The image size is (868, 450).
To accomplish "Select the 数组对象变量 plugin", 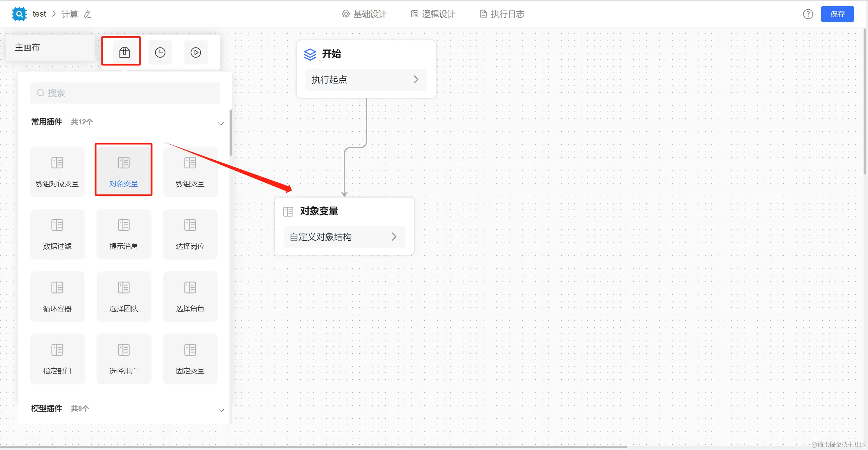I will (57, 171).
